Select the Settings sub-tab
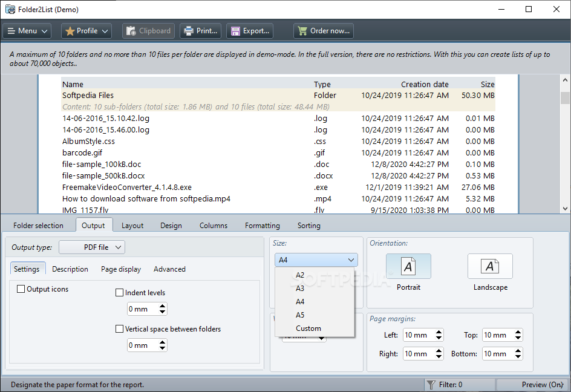 27,269
